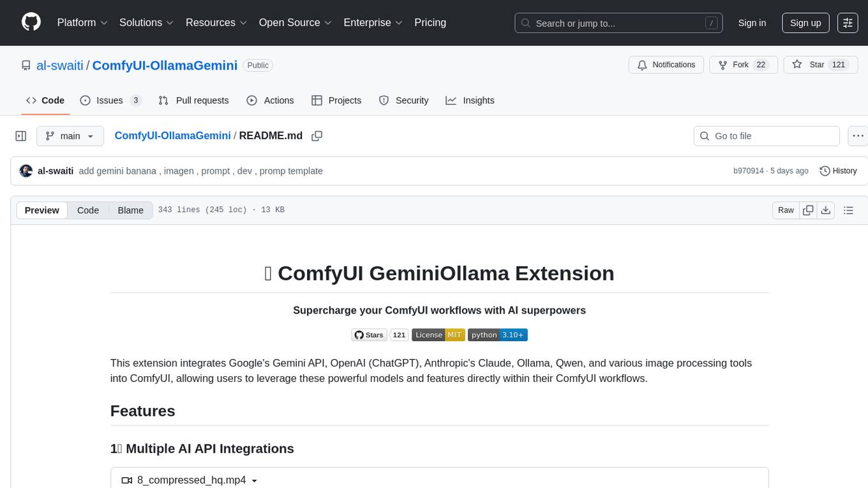868x488 pixels.
Task: Open the README outline list
Action: (x=848, y=210)
